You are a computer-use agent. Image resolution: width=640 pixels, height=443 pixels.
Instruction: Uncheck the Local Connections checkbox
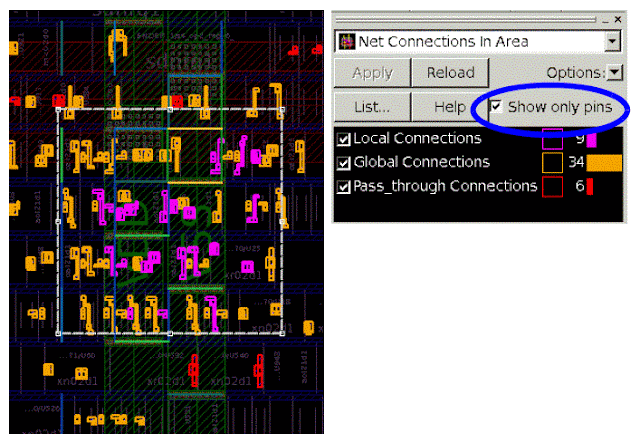(x=344, y=139)
